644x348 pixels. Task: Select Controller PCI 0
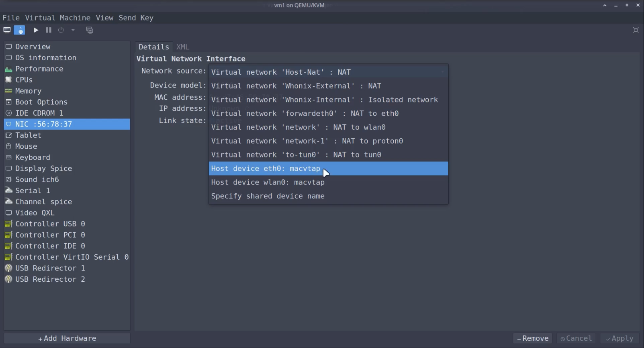(x=67, y=235)
